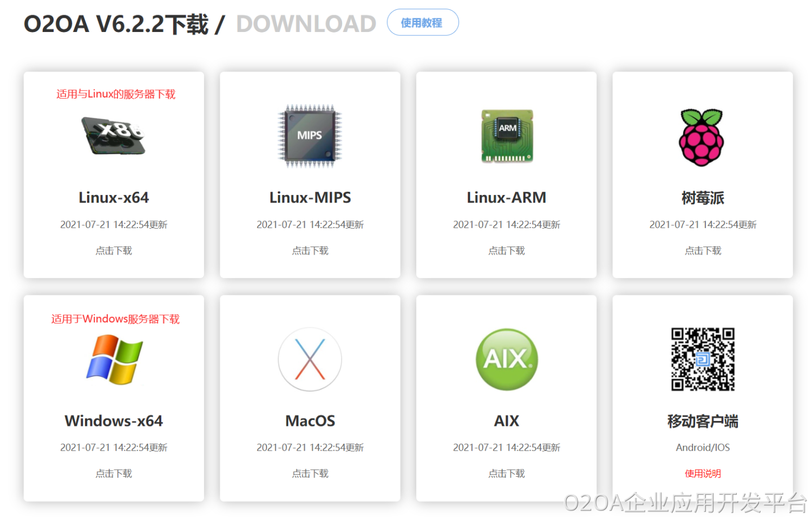Download 树莓派 via 点击下载 link
The width and height of the screenshot is (812, 518).
click(702, 250)
